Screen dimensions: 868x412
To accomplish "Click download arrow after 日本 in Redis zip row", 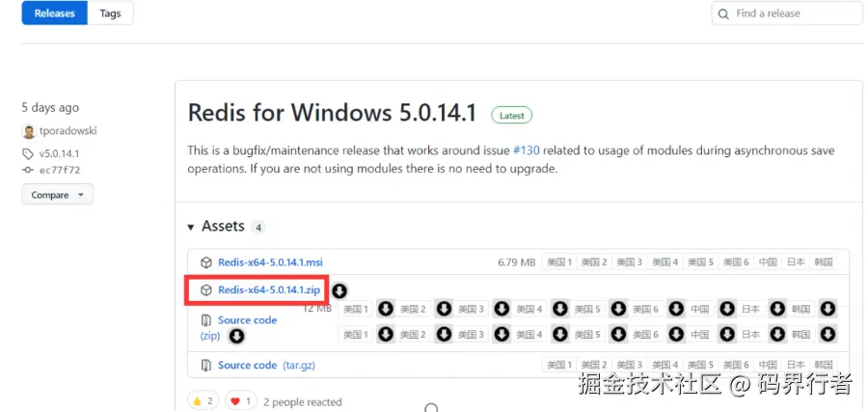I will (x=777, y=309).
